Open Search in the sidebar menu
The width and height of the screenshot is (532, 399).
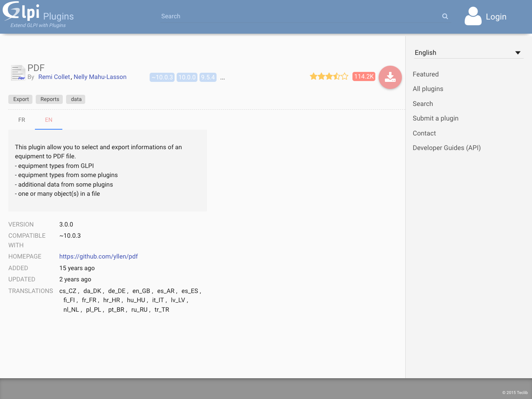click(423, 104)
